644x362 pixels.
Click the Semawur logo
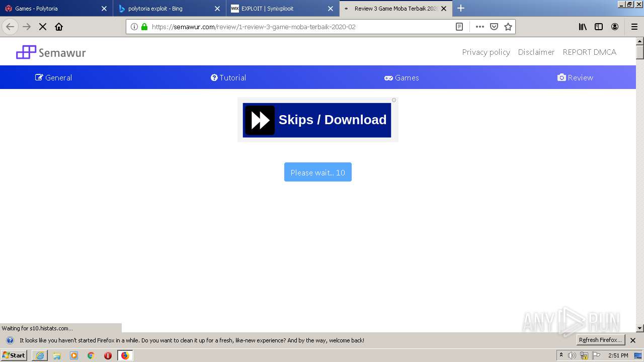[51, 52]
